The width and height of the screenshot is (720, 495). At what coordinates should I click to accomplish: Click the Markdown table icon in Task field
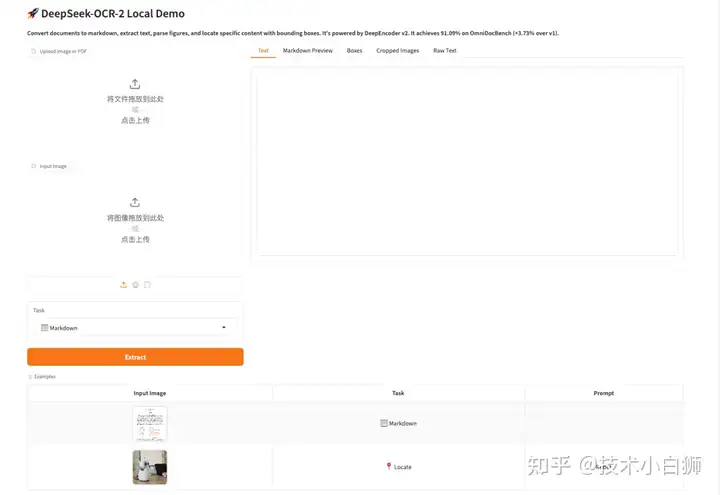click(45, 328)
